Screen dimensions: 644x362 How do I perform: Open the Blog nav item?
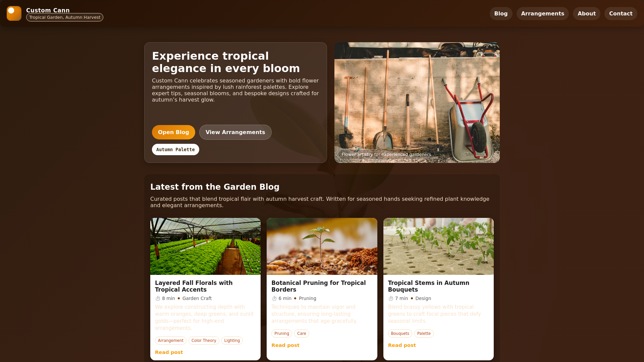tap(501, 13)
